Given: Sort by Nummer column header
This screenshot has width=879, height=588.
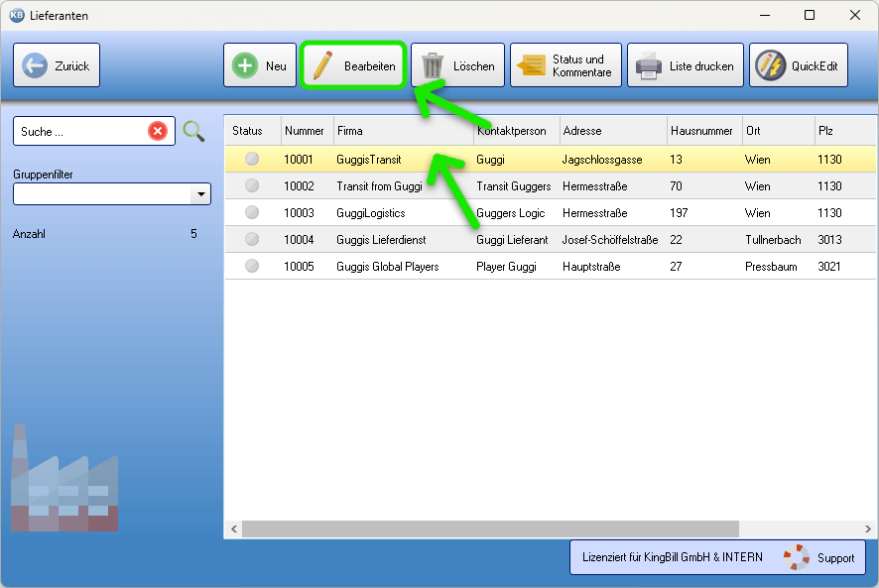Looking at the screenshot, I should coord(306,131).
